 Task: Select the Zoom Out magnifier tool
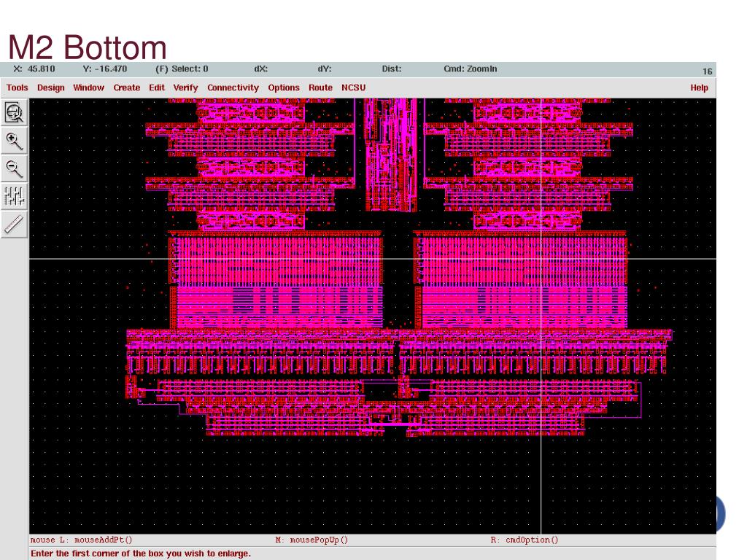(x=15, y=168)
